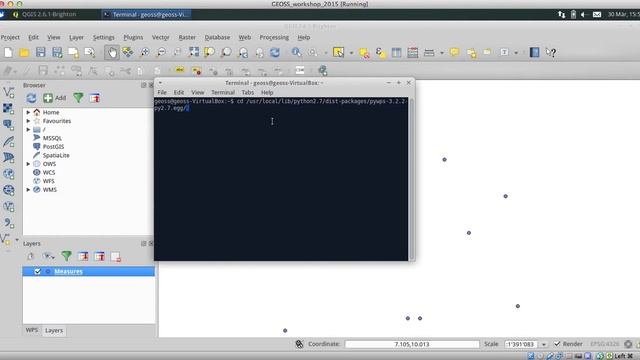Toggle Measures layer visibility checkbox

(38, 271)
